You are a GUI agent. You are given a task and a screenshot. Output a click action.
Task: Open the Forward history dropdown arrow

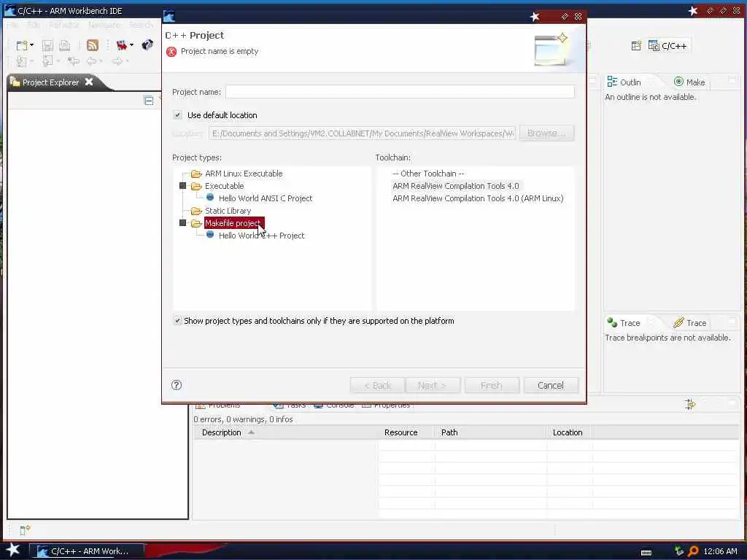click(127, 61)
